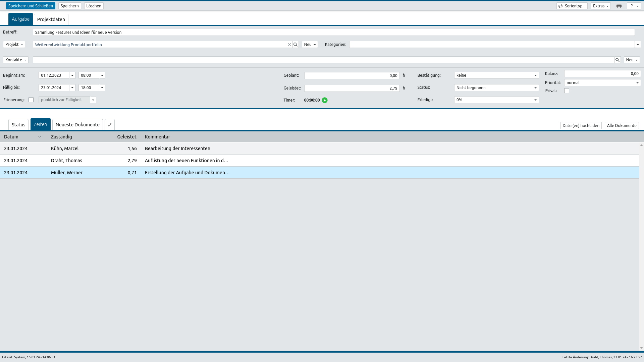
Task: Open the Neueste Dokumente tab
Action: pos(77,125)
